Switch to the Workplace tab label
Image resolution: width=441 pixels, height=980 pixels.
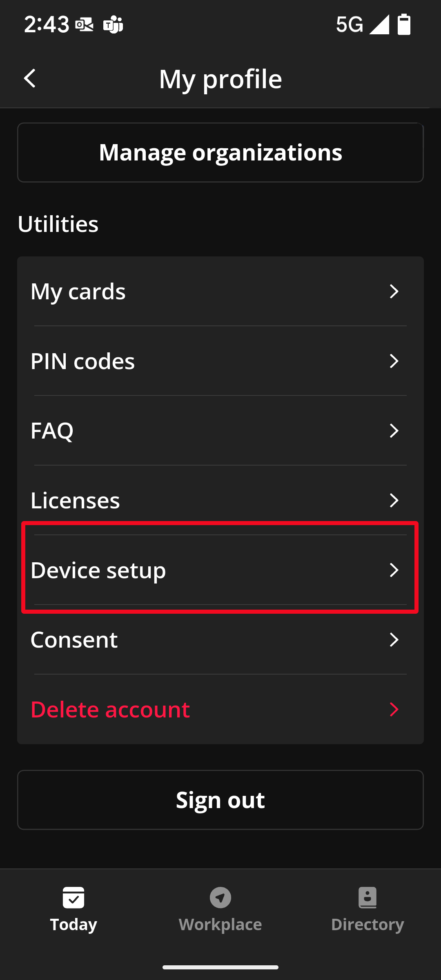220,924
